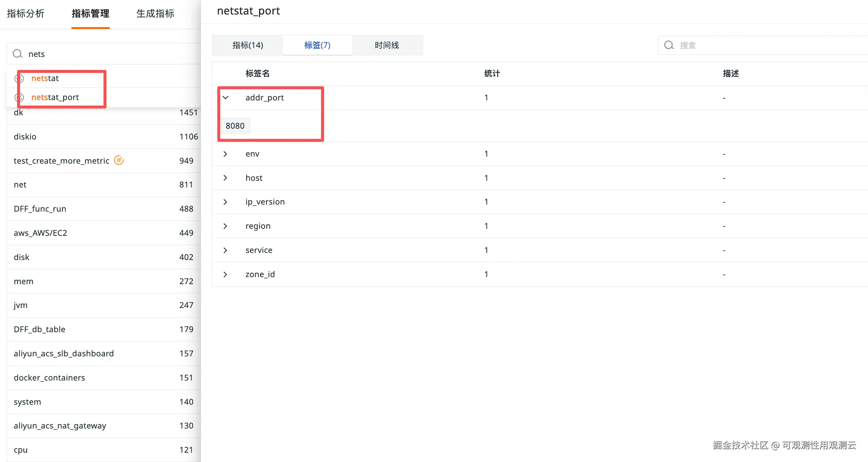Expand the service tag row
Screen dimensions: 868x462
(225, 250)
